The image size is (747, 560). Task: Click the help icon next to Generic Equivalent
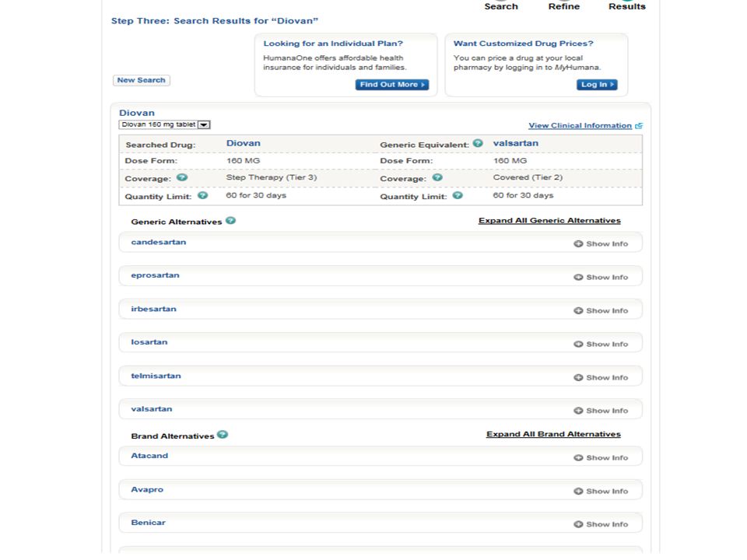click(x=478, y=143)
